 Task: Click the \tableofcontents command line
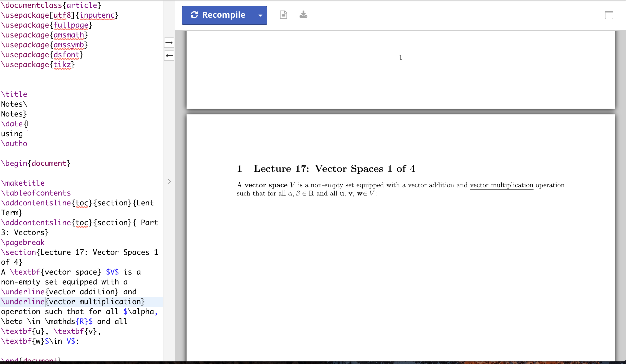[x=36, y=193]
